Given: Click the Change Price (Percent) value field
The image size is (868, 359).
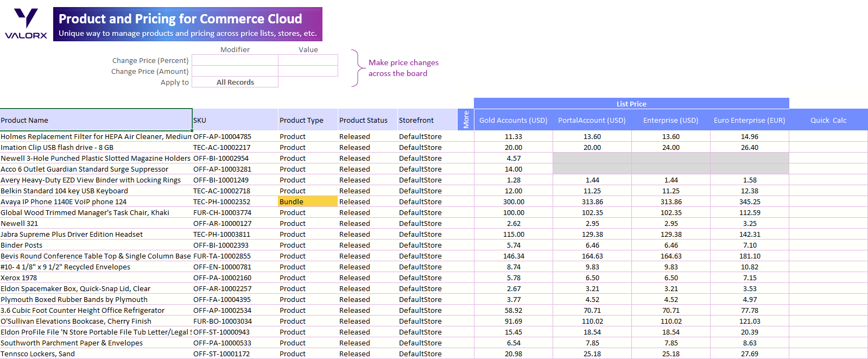Looking at the screenshot, I should click(x=308, y=60).
